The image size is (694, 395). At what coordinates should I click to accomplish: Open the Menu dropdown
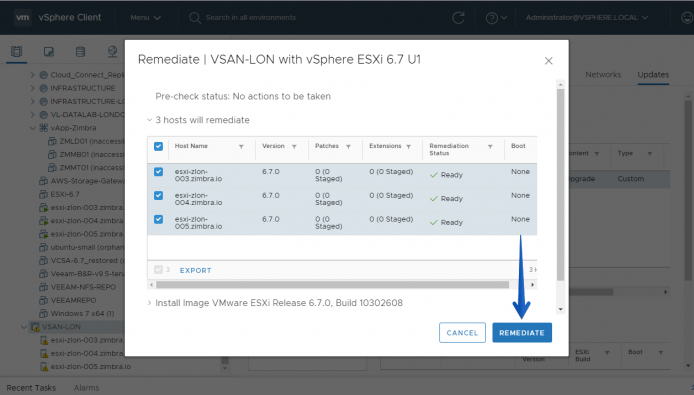click(145, 18)
